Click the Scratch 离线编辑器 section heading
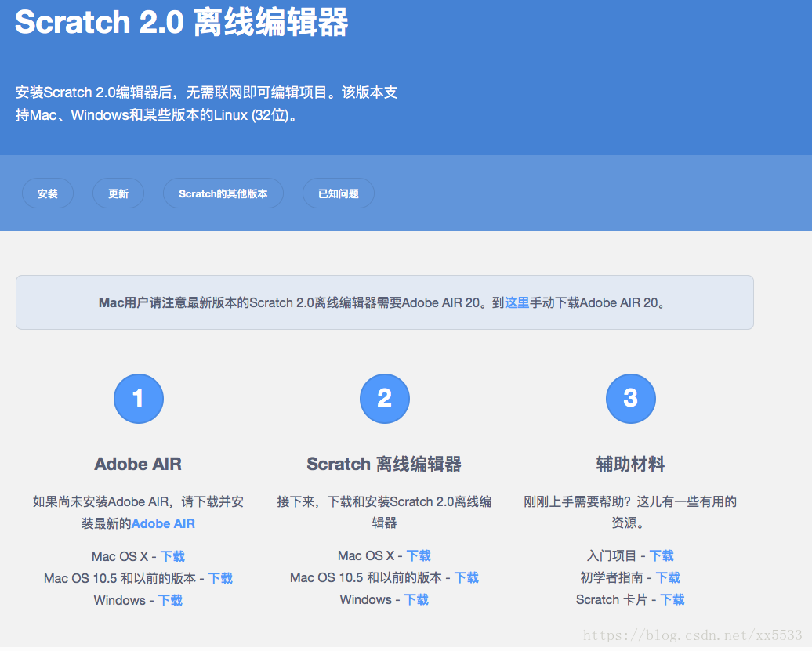This screenshot has width=812, height=651. (384, 464)
